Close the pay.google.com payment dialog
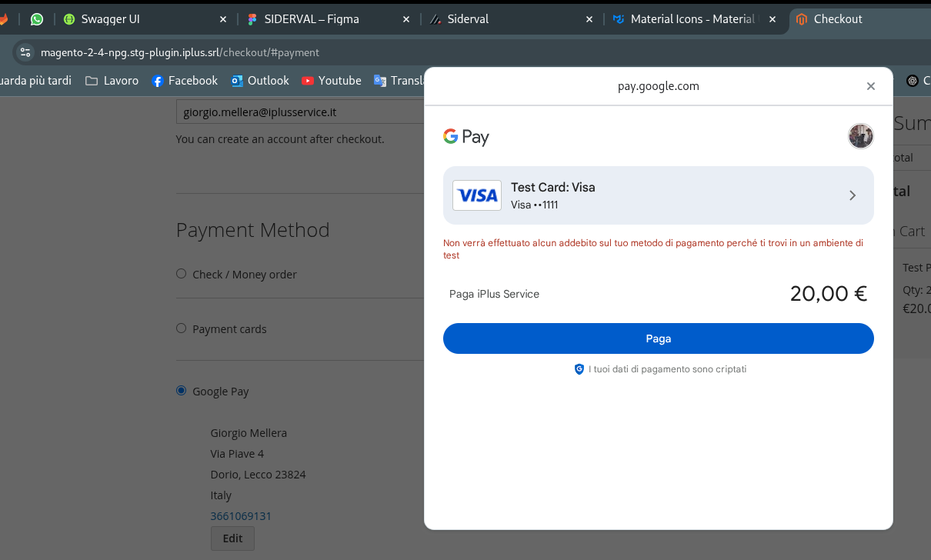Image resolution: width=931 pixels, height=560 pixels. point(871,86)
